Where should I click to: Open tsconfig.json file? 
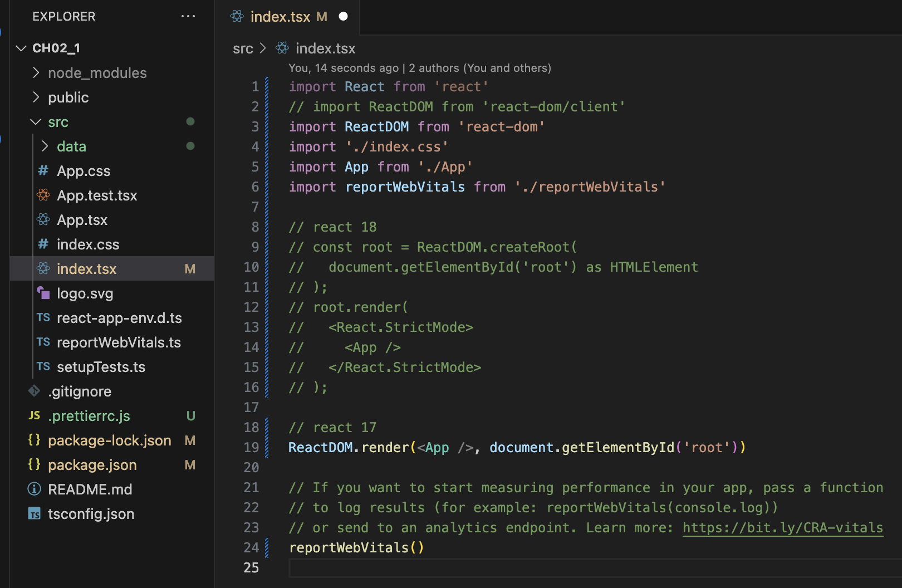click(x=91, y=514)
